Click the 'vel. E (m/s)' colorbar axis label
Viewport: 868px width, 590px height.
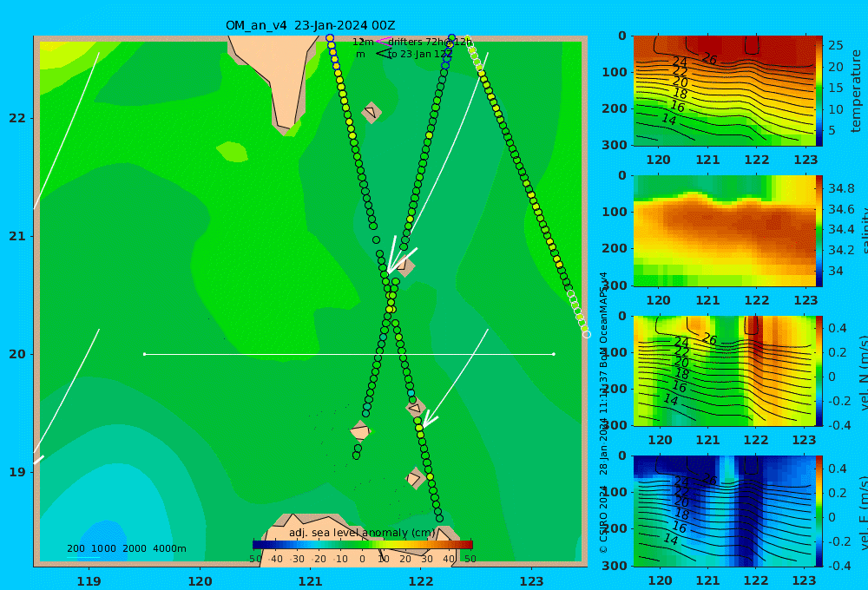[863, 513]
